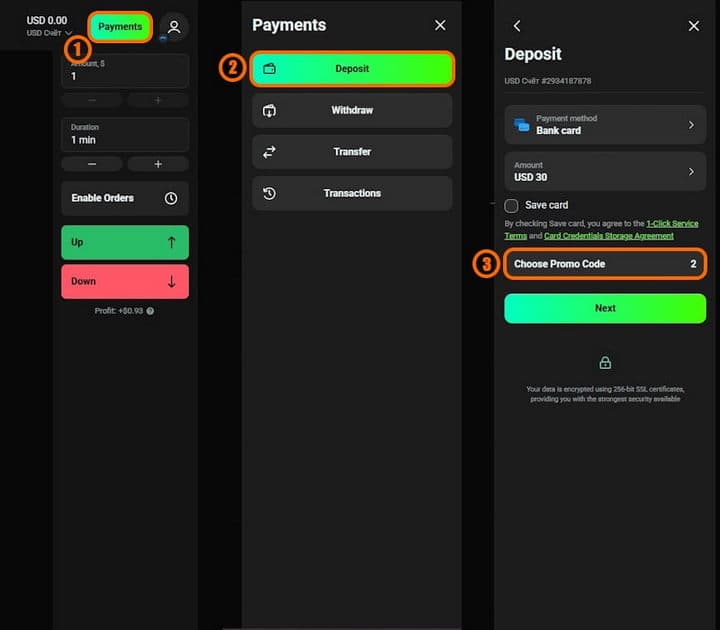Decrease duration with the minus button
This screenshot has height=630, width=720.
click(92, 164)
